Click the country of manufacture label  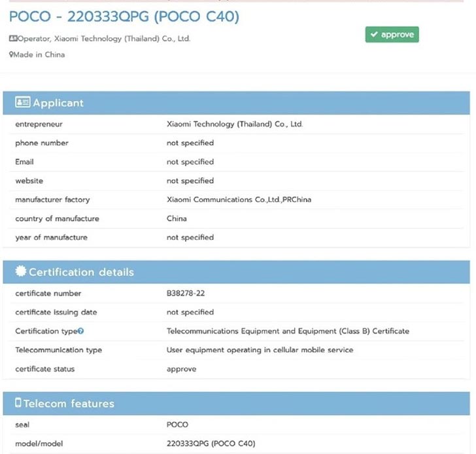57,218
